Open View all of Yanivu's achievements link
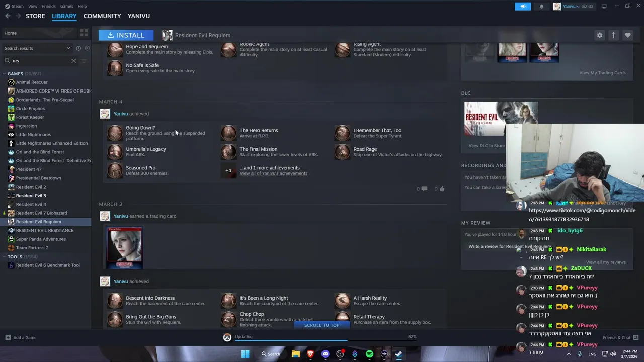 273,173
